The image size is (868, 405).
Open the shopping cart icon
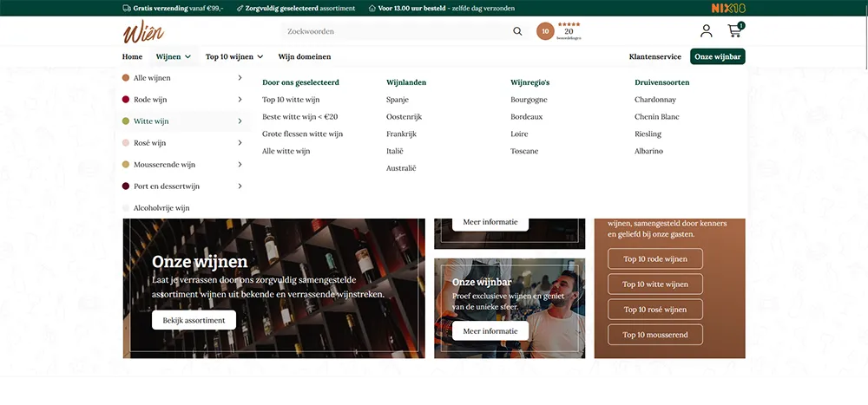pyautogui.click(x=735, y=30)
